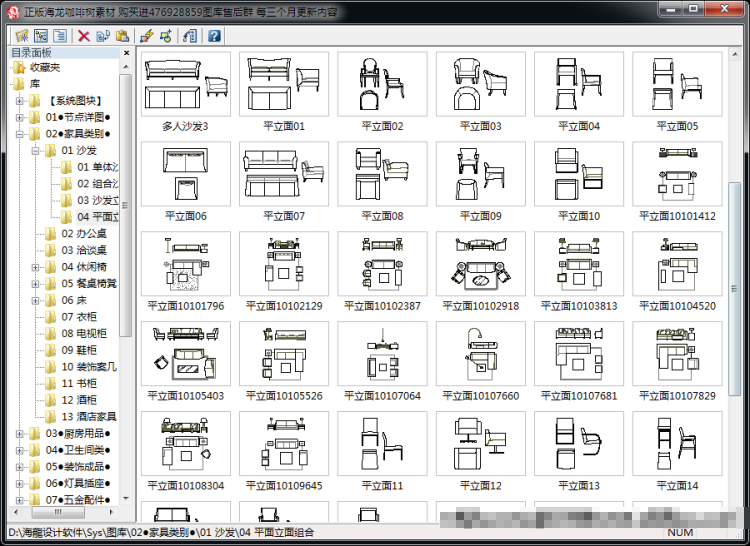Viewport: 750px width, 546px height.
Task: Toggle the directory tree panel icon
Action: [41, 36]
